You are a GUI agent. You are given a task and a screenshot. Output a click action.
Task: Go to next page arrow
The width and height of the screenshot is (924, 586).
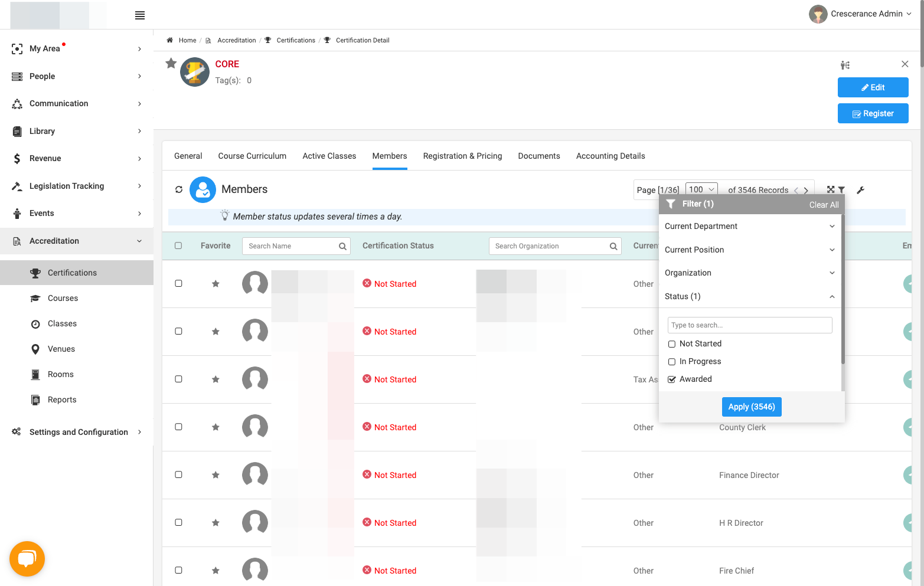[x=806, y=190]
